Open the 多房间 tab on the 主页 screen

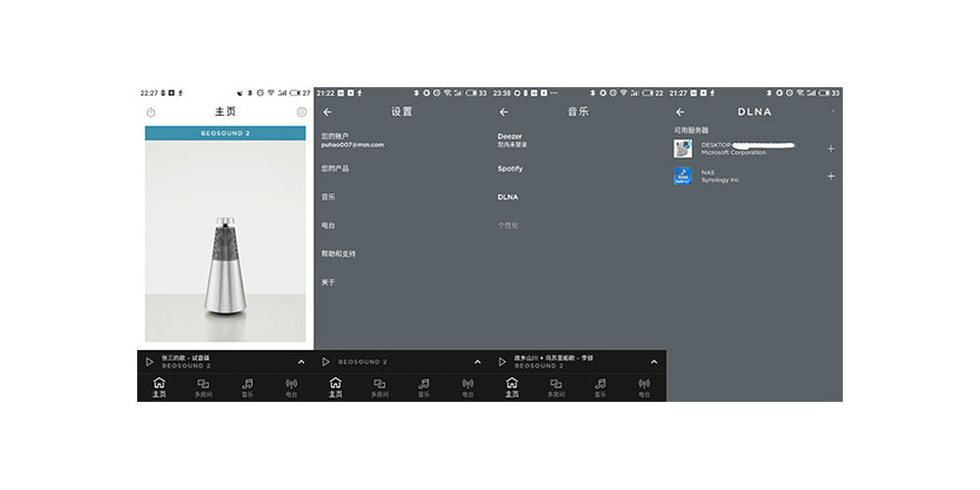click(x=203, y=387)
